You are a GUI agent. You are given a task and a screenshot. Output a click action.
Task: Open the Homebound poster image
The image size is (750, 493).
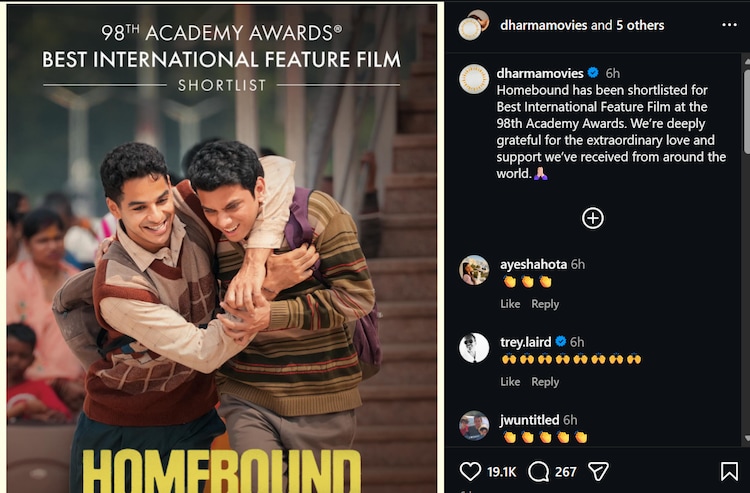tap(222, 248)
